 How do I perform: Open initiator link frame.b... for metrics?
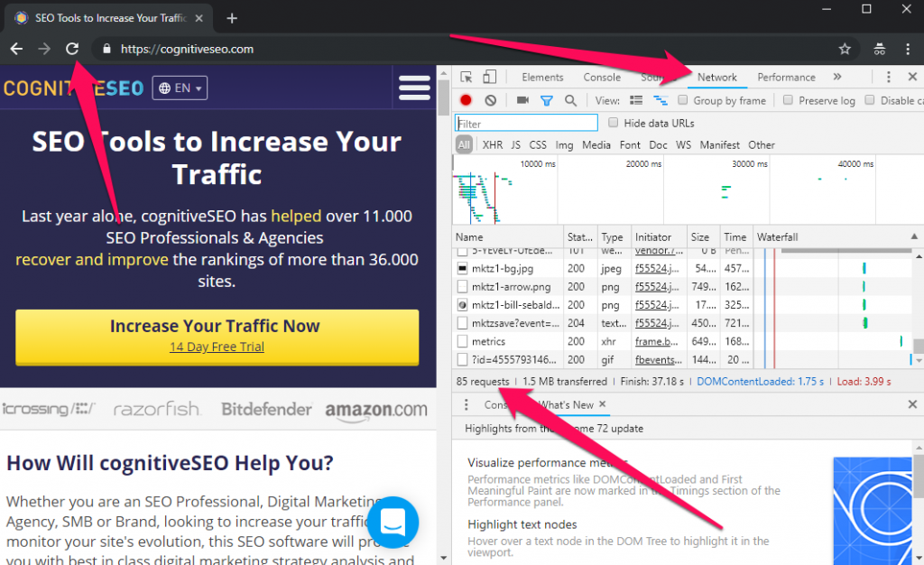pos(657,341)
